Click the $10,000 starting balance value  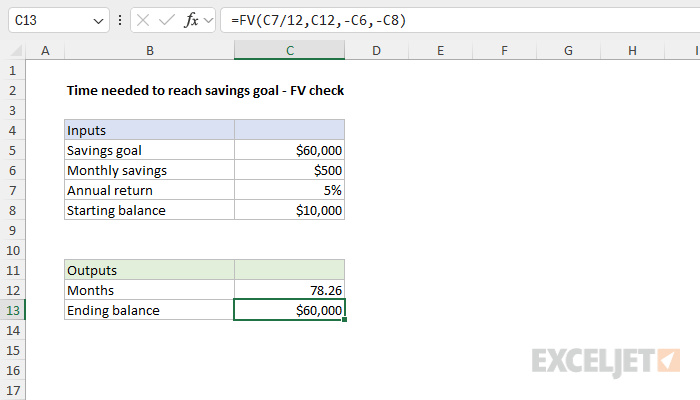click(x=289, y=210)
